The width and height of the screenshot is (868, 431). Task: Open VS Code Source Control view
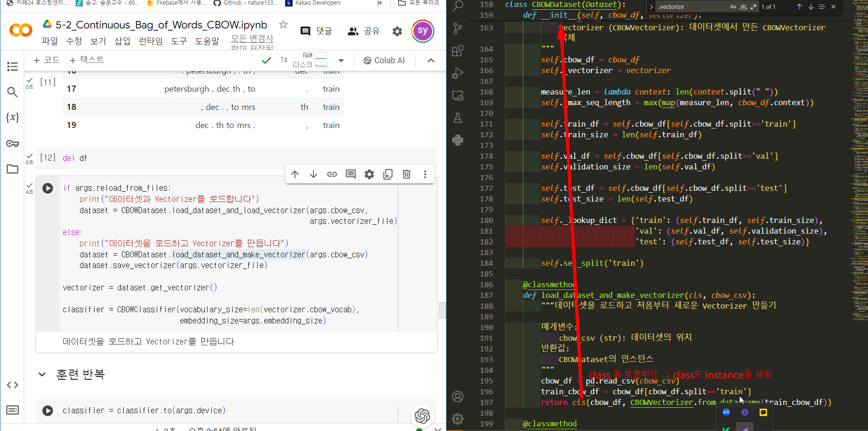coord(458,28)
